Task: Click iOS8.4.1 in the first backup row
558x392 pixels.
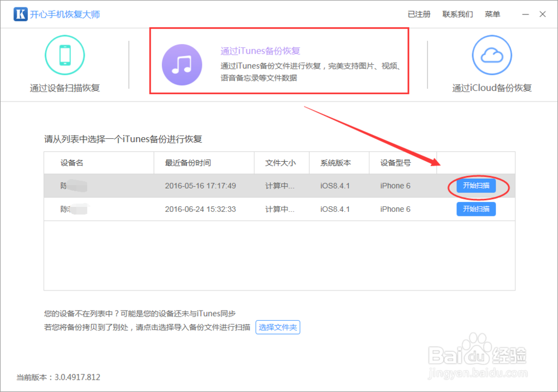Action: click(335, 186)
